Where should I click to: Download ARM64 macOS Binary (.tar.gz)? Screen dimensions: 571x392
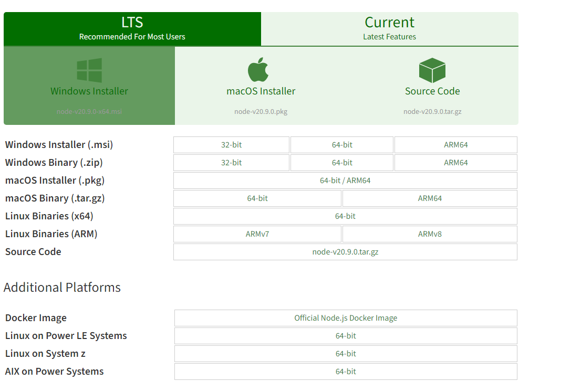coord(430,198)
